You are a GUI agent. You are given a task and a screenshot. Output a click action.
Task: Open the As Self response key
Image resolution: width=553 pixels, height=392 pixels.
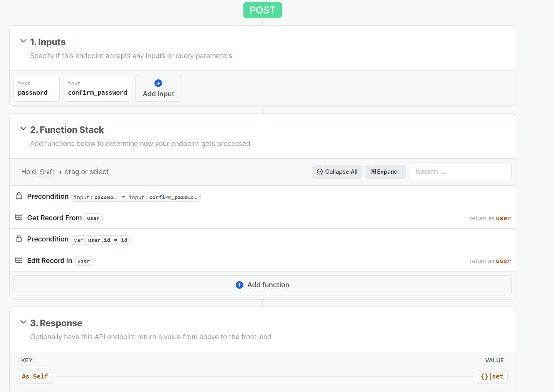tap(35, 376)
